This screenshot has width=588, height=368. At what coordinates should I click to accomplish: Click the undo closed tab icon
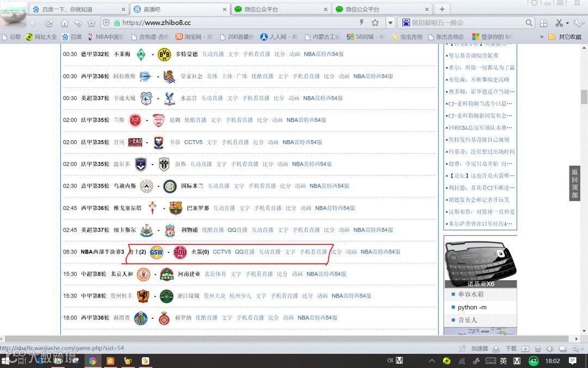pyautogui.click(x=78, y=23)
